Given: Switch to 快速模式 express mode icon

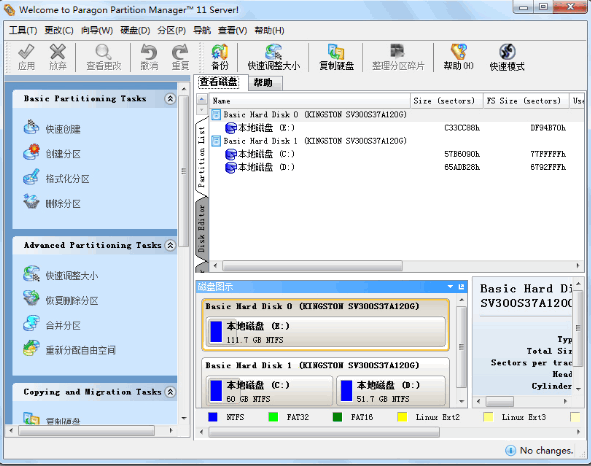Looking at the screenshot, I should pyautogui.click(x=507, y=57).
